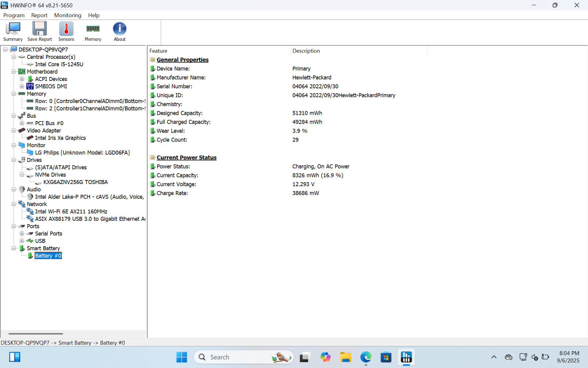
Task: Open the Program menu
Action: pyautogui.click(x=14, y=15)
